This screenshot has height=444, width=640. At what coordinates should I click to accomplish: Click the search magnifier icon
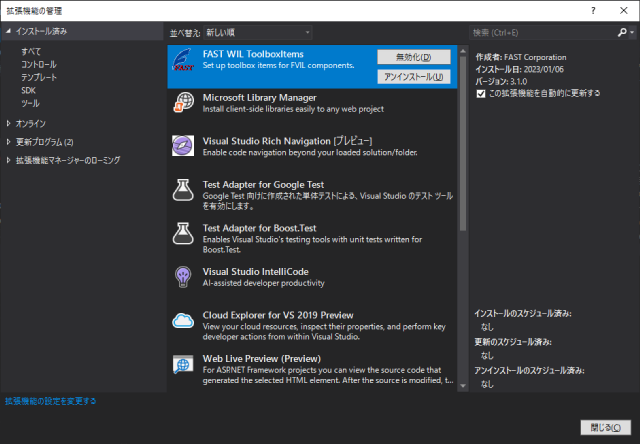pyautogui.click(x=622, y=32)
